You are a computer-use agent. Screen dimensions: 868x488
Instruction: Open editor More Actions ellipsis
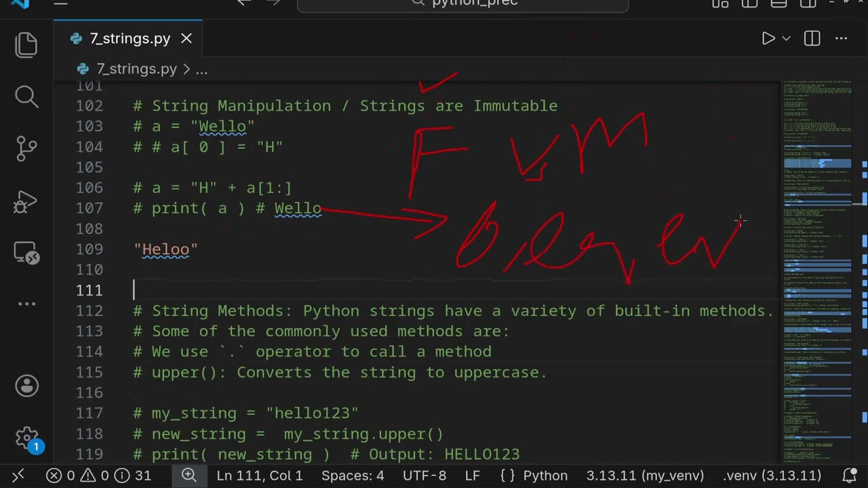(842, 39)
